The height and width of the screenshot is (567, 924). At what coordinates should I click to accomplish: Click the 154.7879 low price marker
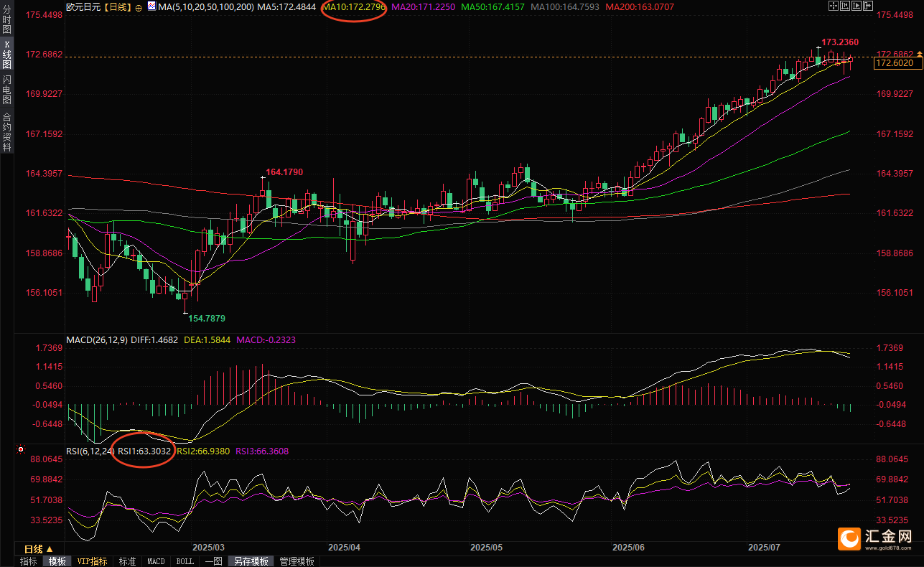[x=207, y=318]
